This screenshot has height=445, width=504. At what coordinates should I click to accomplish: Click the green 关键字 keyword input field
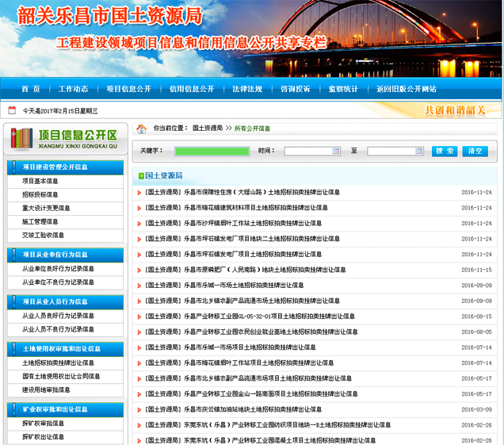tap(212, 151)
